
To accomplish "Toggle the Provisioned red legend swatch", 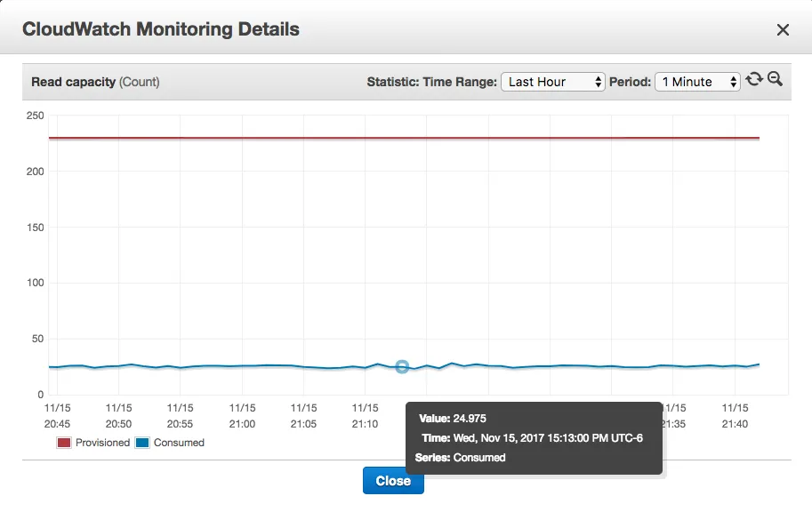I will [64, 443].
